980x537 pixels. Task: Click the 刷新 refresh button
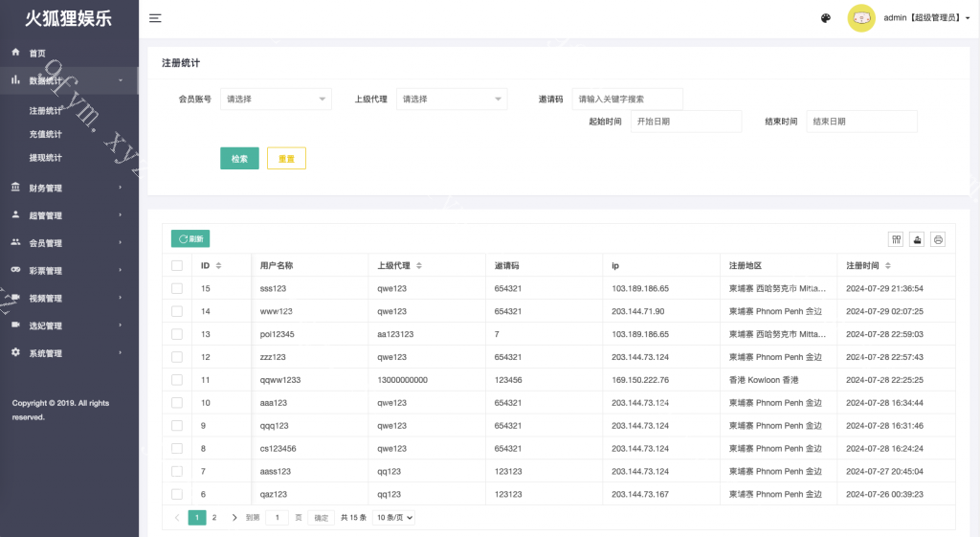tap(190, 238)
